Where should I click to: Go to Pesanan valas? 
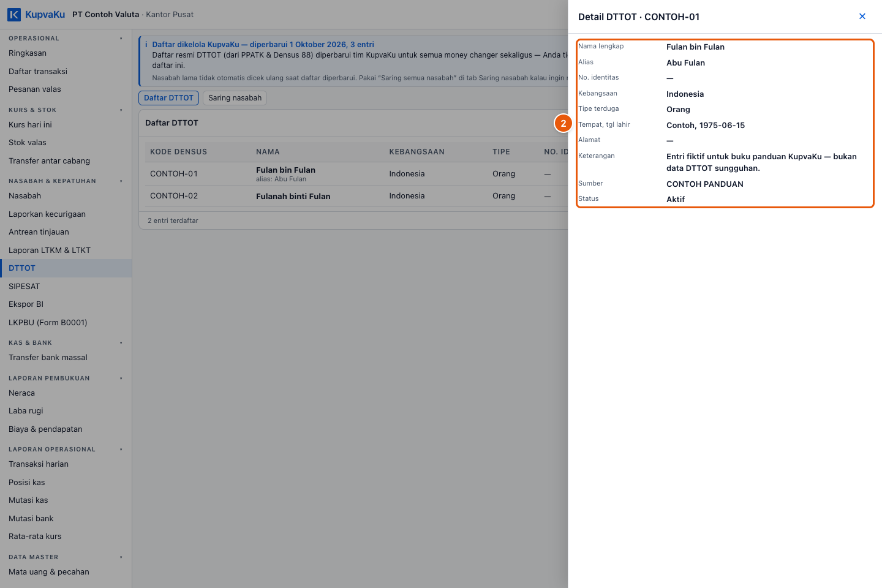(66, 89)
